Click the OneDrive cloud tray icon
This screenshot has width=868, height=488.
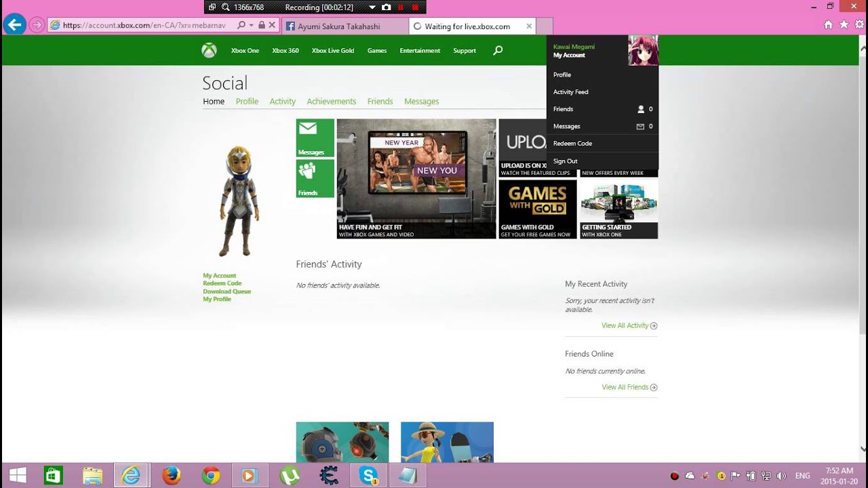coord(690,476)
